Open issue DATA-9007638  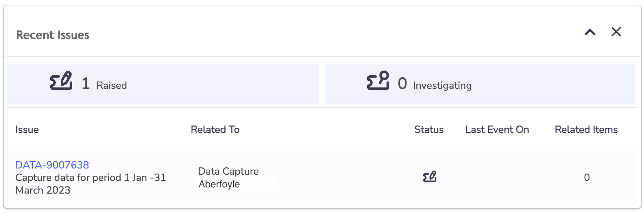click(52, 165)
